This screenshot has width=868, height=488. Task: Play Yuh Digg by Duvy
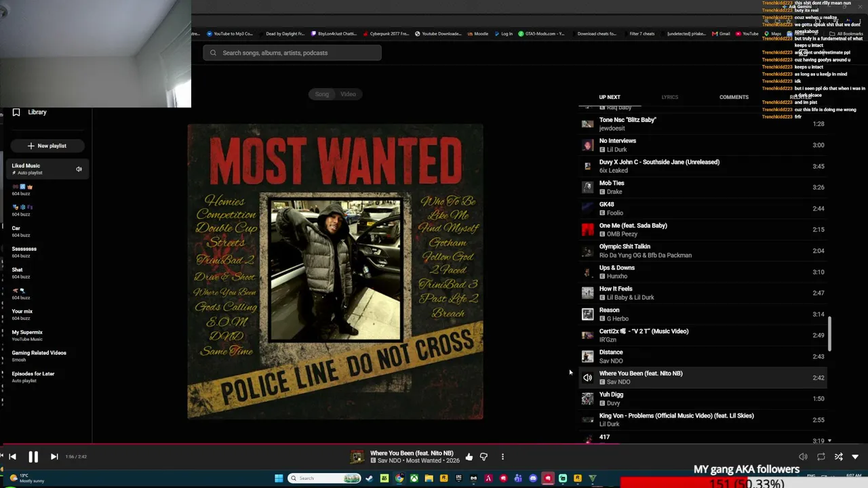pyautogui.click(x=703, y=399)
